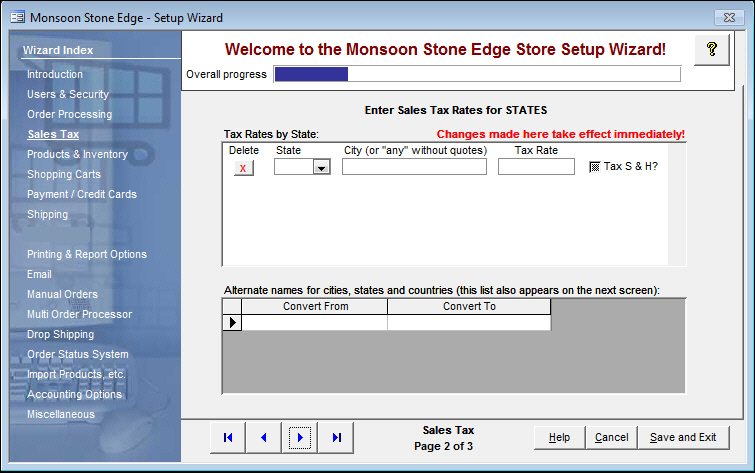
Task: Select the Convert From row marker arrow
Action: [x=232, y=323]
